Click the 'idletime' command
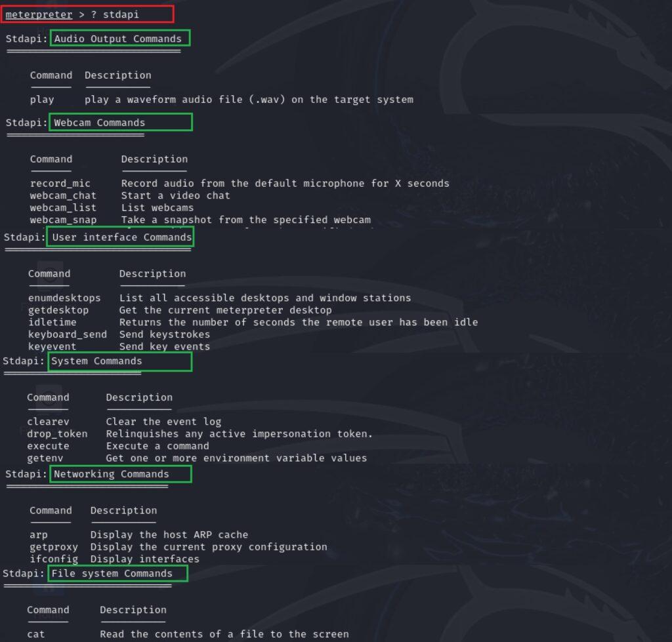The height and width of the screenshot is (642, 672). [x=52, y=322]
